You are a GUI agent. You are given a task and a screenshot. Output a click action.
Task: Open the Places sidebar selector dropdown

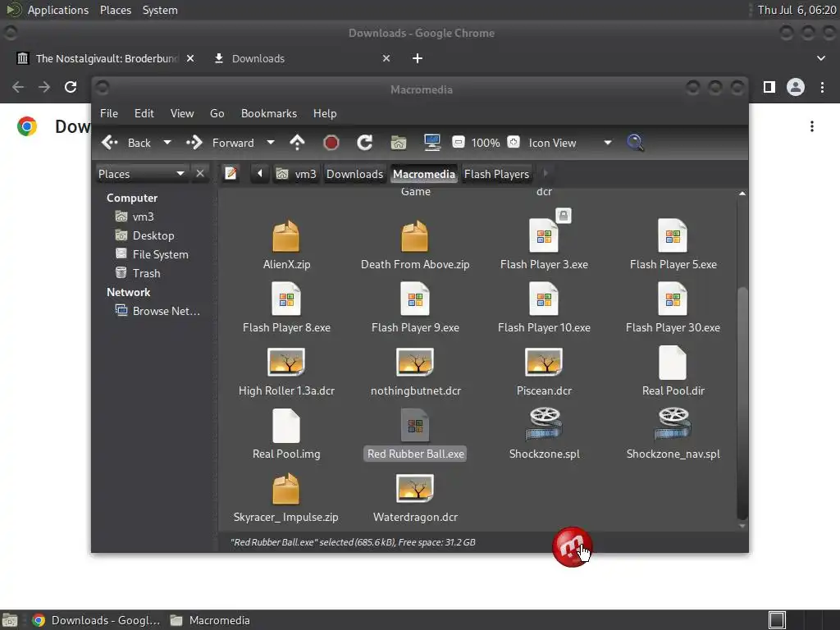click(142, 174)
